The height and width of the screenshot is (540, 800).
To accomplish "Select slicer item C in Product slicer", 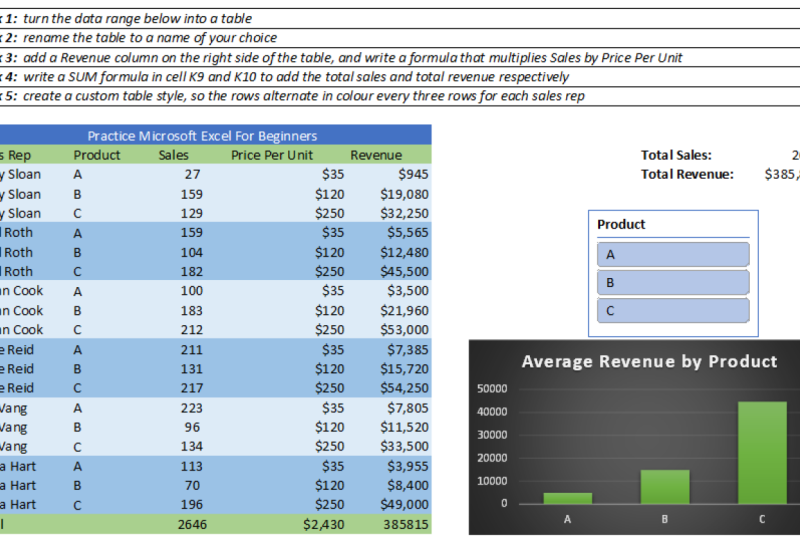I will pyautogui.click(x=673, y=311).
